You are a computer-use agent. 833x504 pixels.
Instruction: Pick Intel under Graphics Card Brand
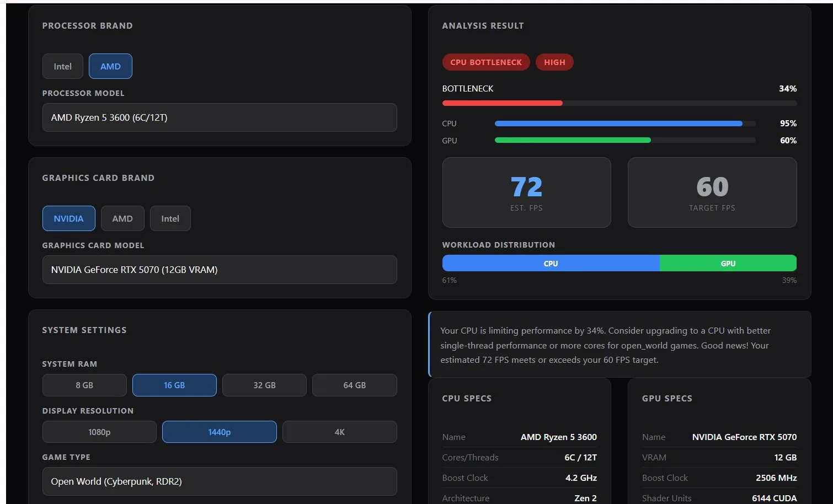[170, 218]
